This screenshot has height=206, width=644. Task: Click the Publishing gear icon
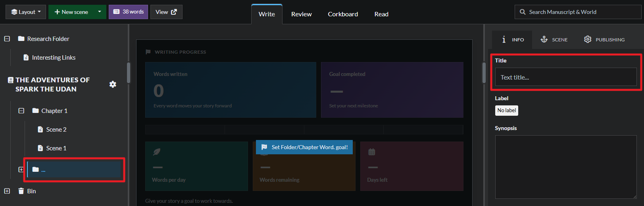pos(588,39)
